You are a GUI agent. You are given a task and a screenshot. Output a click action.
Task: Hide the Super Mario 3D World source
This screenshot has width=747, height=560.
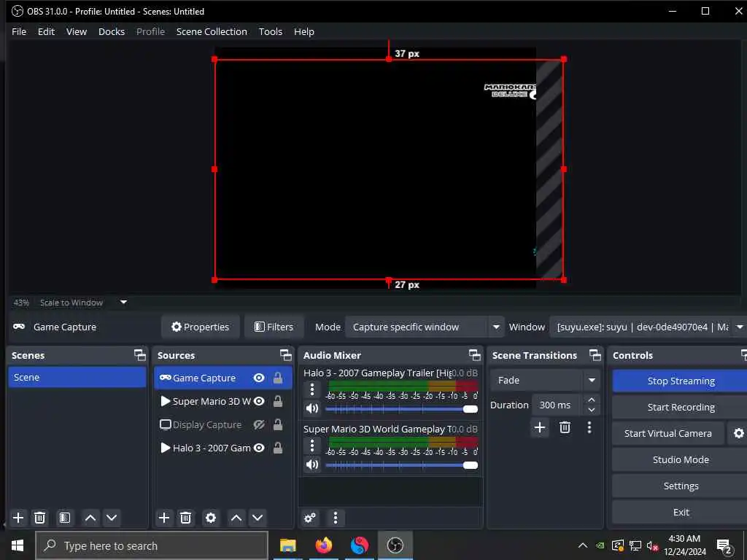(x=259, y=401)
